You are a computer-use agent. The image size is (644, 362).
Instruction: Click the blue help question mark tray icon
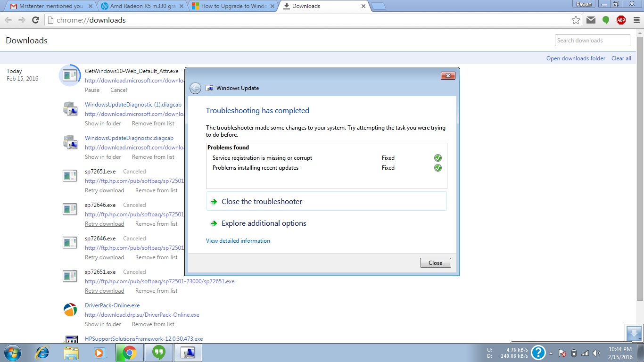point(538,353)
